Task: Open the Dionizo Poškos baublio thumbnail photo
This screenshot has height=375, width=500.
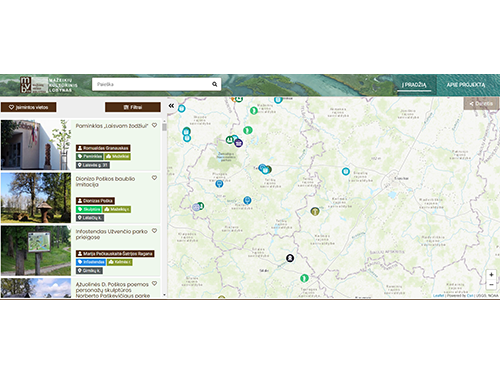Action: [x=36, y=198]
